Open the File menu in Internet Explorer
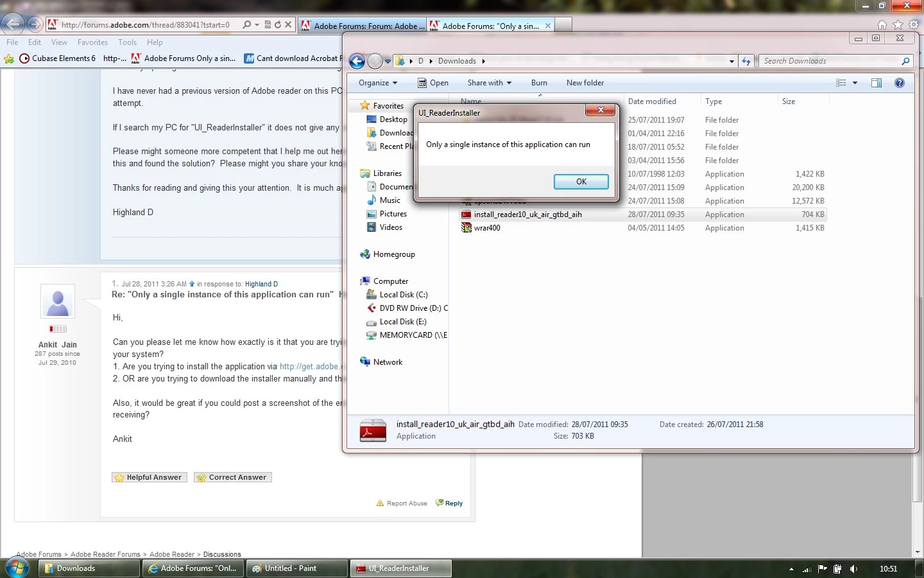The image size is (924, 578). pyautogui.click(x=12, y=42)
